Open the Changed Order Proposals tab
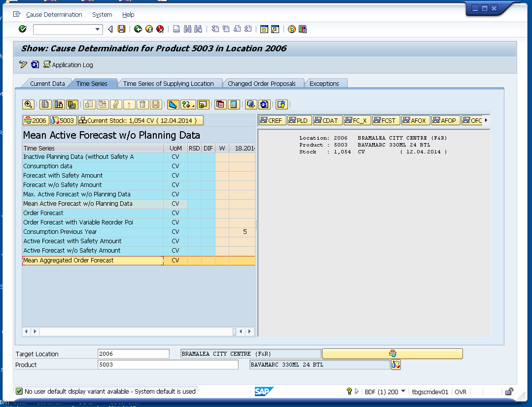 [x=262, y=83]
